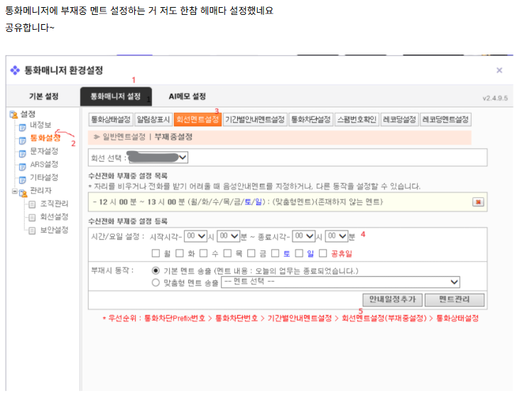Check the 월 weekday box

[156, 253]
